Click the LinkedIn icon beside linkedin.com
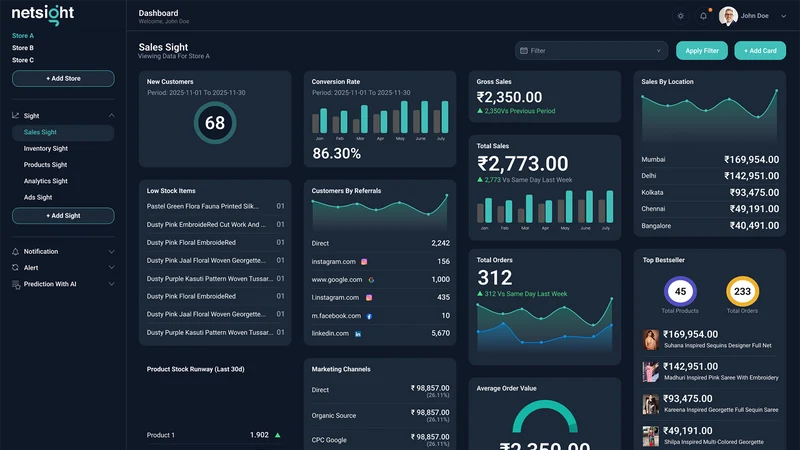Image resolution: width=800 pixels, height=450 pixels. (358, 334)
